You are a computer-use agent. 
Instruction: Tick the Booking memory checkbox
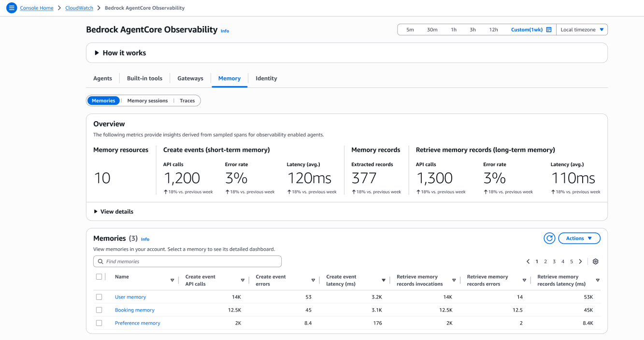point(99,310)
